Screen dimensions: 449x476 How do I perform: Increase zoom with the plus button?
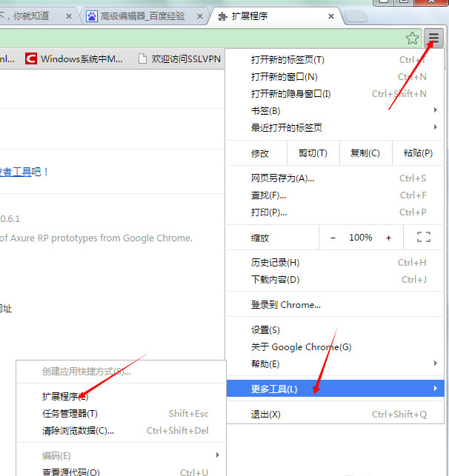388,238
